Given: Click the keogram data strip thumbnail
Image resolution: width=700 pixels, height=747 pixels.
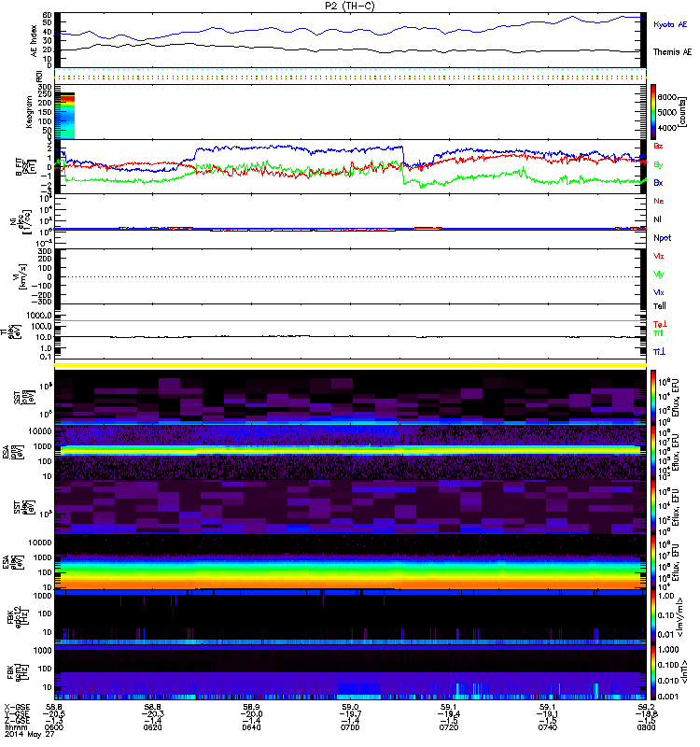Looking at the screenshot, I should click(x=68, y=114).
